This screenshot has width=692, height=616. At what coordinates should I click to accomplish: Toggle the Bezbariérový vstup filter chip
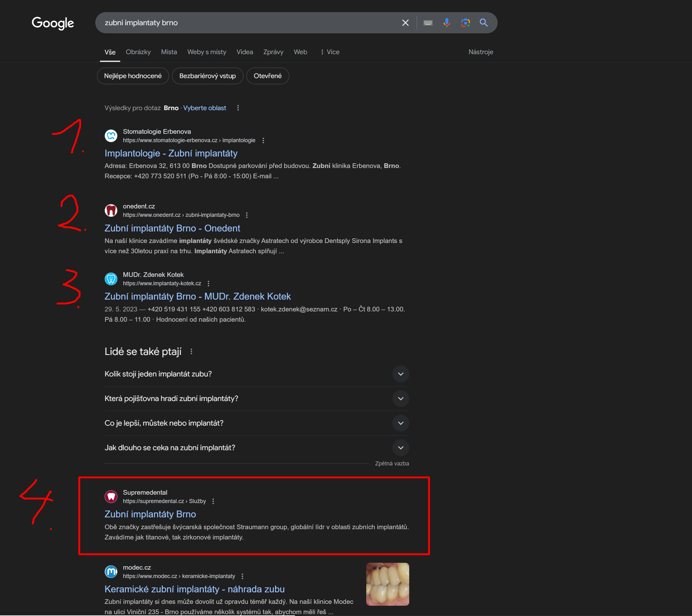click(207, 76)
